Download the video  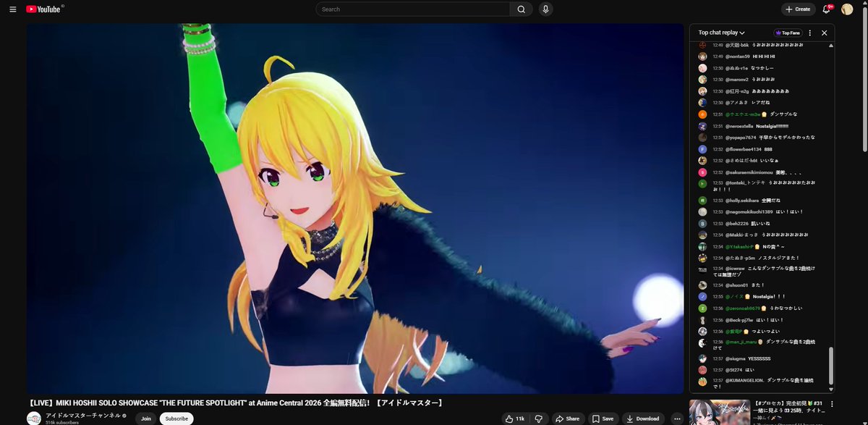tap(644, 418)
